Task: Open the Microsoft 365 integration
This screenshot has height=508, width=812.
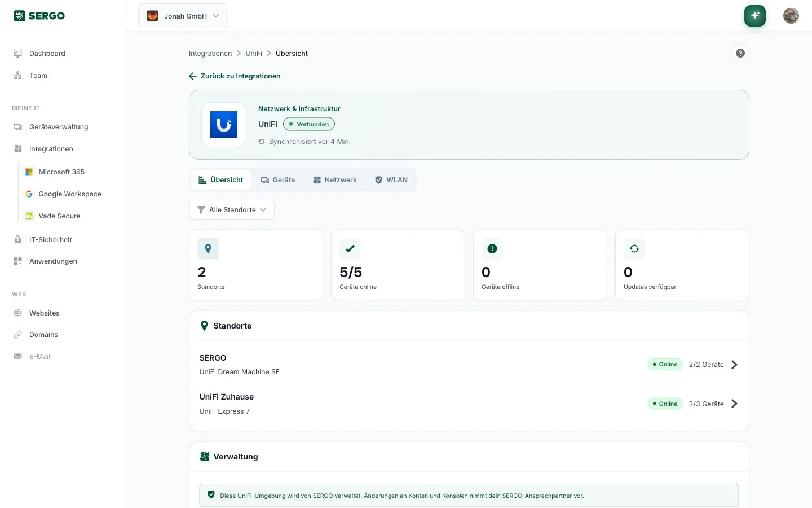Action: tap(61, 172)
